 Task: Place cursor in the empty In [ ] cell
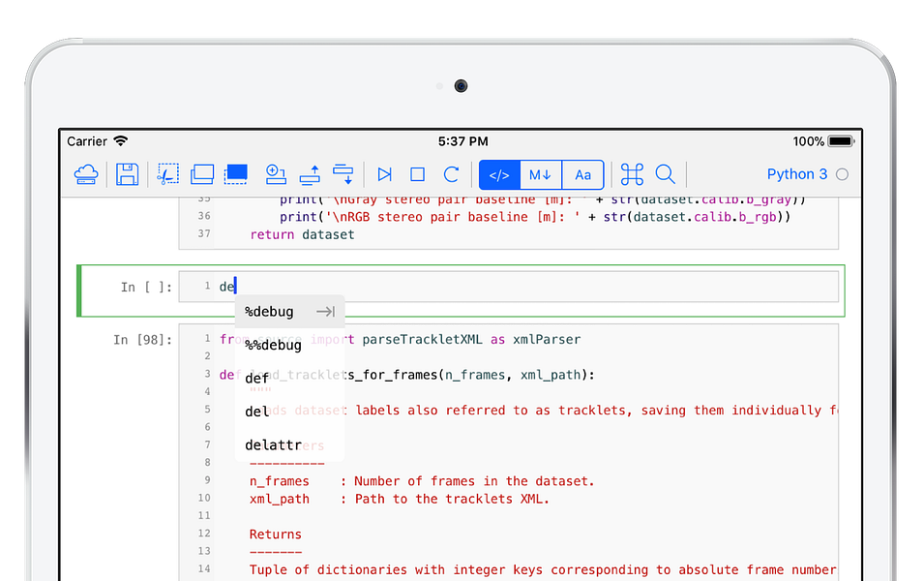point(509,287)
